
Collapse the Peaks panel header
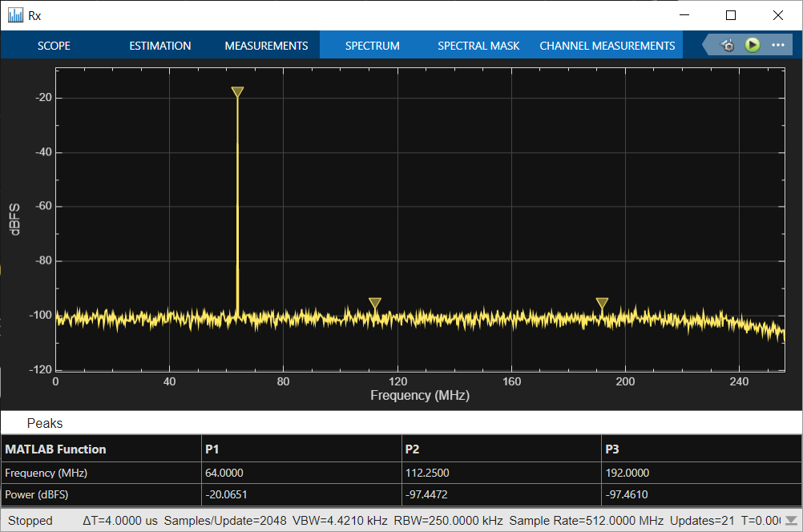pyautogui.click(x=45, y=423)
